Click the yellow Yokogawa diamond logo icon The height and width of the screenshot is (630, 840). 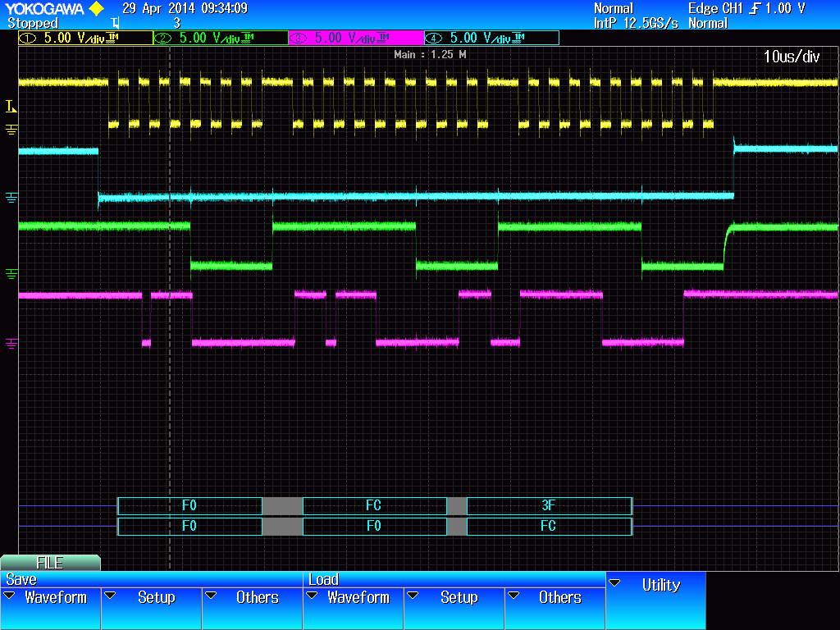(x=97, y=8)
